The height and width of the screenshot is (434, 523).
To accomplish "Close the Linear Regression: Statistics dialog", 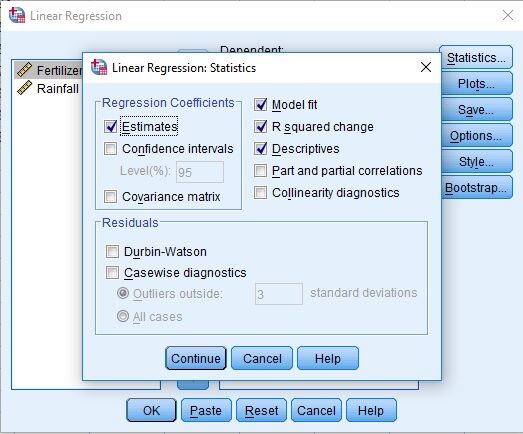I will point(426,67).
